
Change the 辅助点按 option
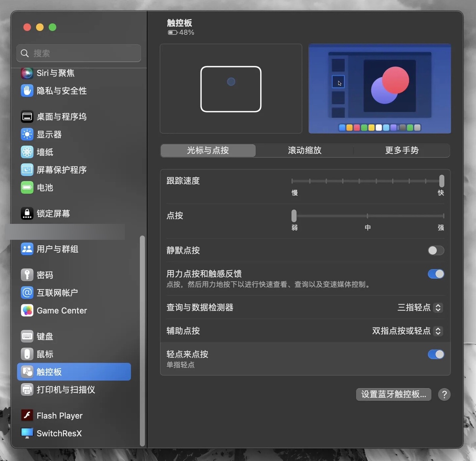[x=438, y=331]
